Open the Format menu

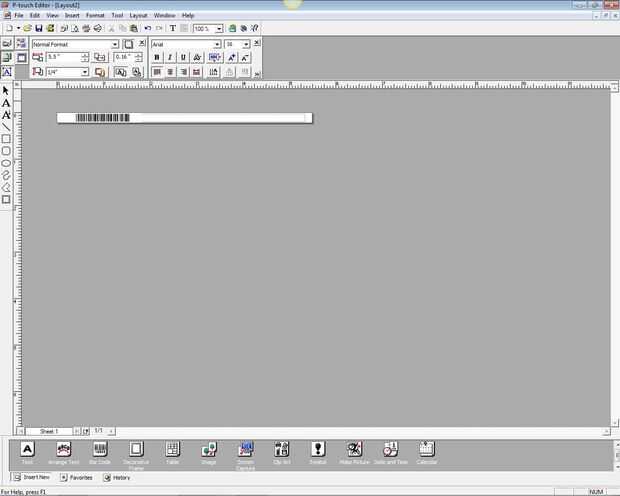tap(95, 15)
